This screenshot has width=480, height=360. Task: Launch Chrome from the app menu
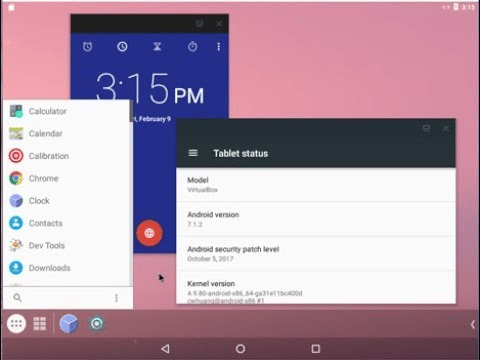pos(67,178)
